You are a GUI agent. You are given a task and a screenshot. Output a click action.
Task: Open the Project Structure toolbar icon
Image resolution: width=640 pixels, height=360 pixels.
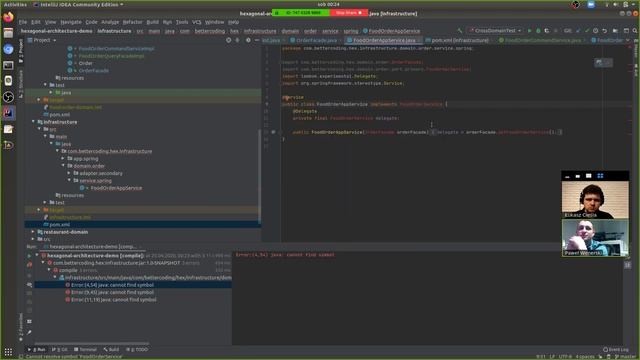pos(616,31)
